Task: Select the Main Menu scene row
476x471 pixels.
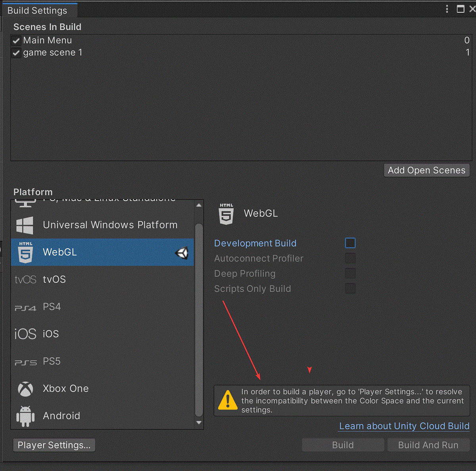Action: (x=241, y=40)
